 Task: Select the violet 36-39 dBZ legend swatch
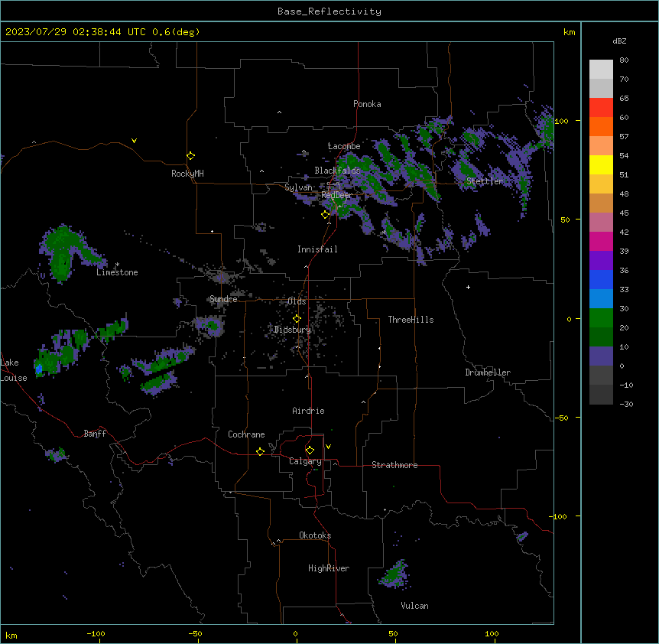[601, 261]
